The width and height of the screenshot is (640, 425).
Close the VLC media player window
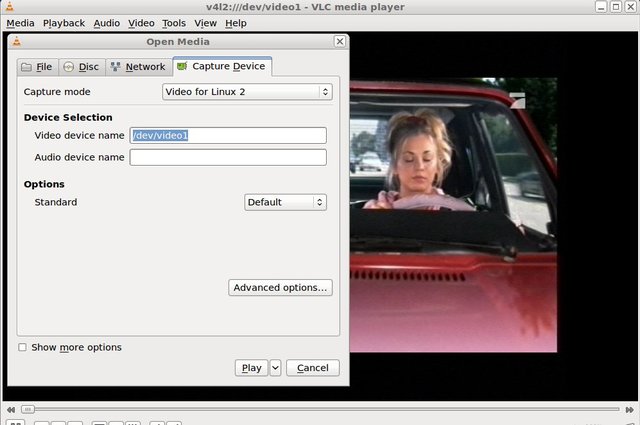coord(631,7)
